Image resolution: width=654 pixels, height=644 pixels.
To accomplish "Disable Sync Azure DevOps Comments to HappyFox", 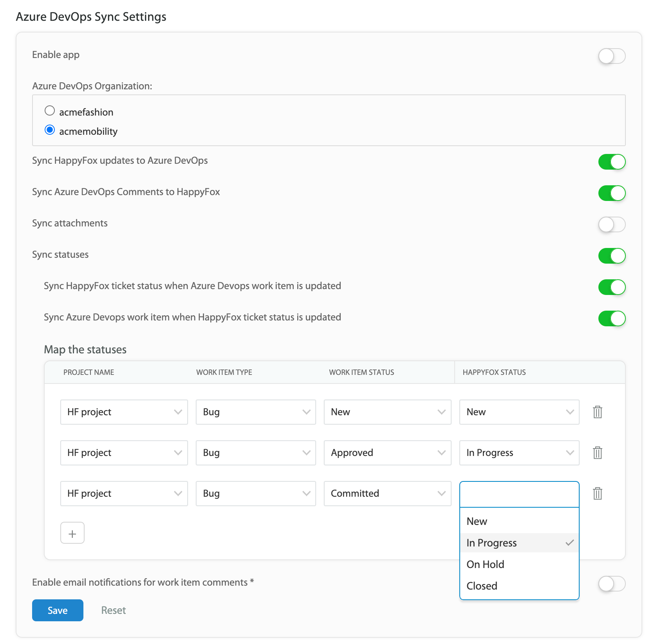I will [612, 193].
